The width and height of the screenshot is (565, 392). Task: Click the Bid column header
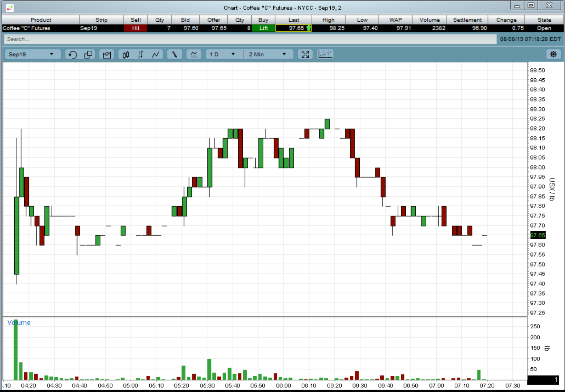pyautogui.click(x=185, y=20)
